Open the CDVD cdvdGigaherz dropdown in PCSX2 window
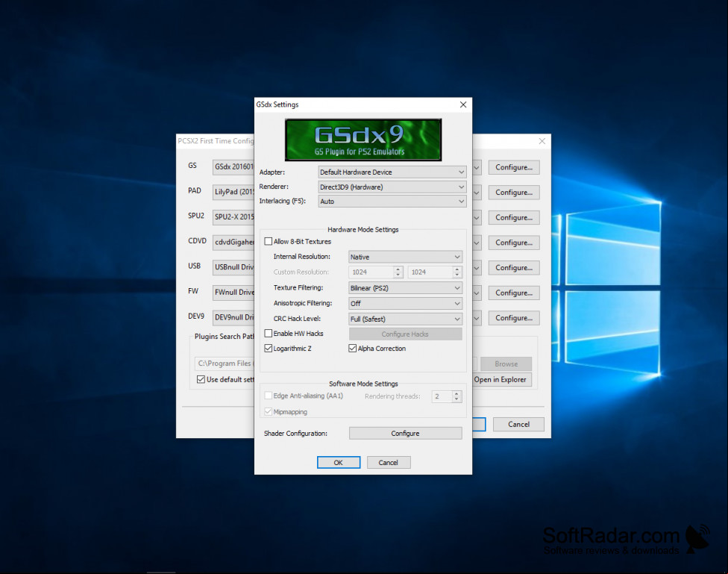The width and height of the screenshot is (728, 574). (x=477, y=243)
